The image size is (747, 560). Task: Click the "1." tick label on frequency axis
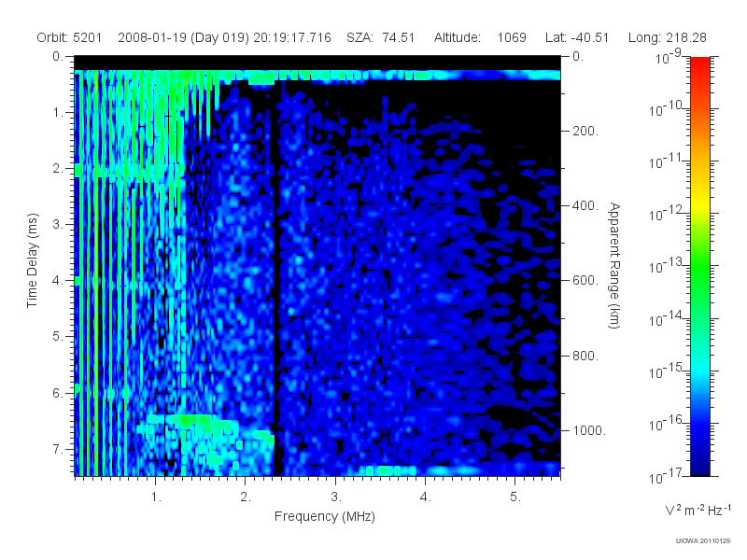point(156,497)
